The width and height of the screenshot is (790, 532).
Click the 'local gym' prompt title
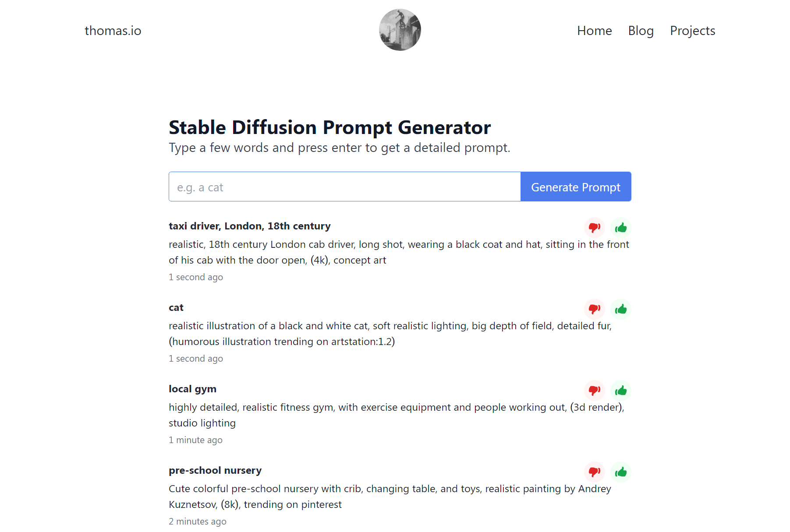pos(192,389)
